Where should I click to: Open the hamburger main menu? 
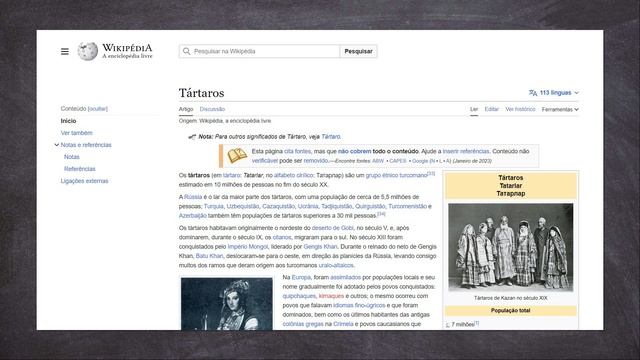pos(65,51)
